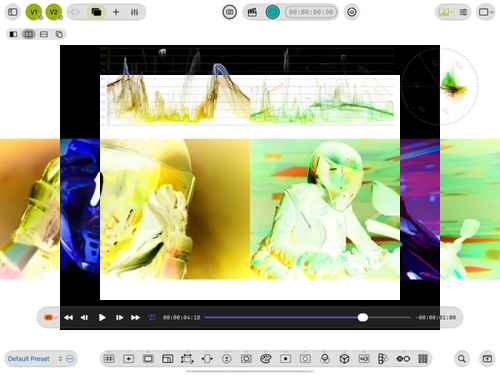500x375 pixels.
Task: Click the circular target icon after timecode
Action: click(352, 12)
